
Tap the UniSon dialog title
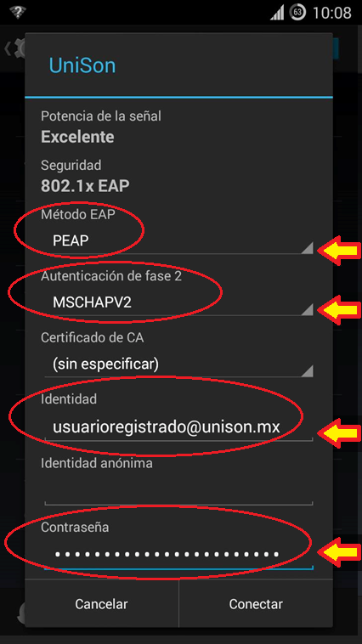tap(82, 65)
